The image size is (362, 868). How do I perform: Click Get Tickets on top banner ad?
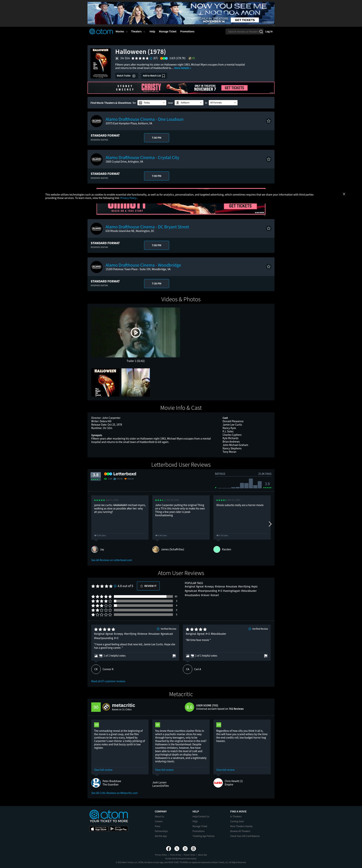[245, 20]
